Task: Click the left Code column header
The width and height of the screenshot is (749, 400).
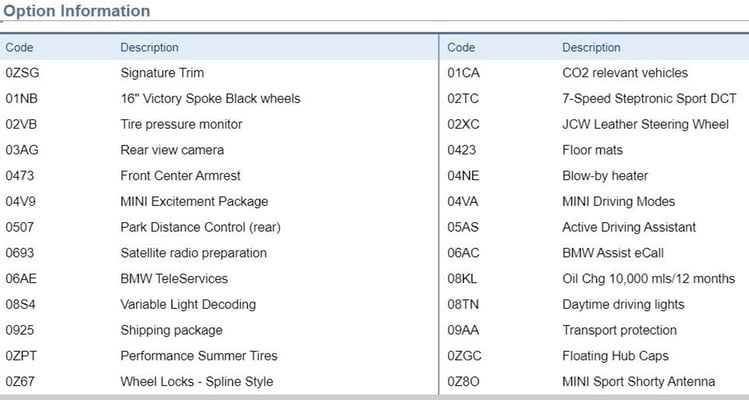Action: point(20,47)
